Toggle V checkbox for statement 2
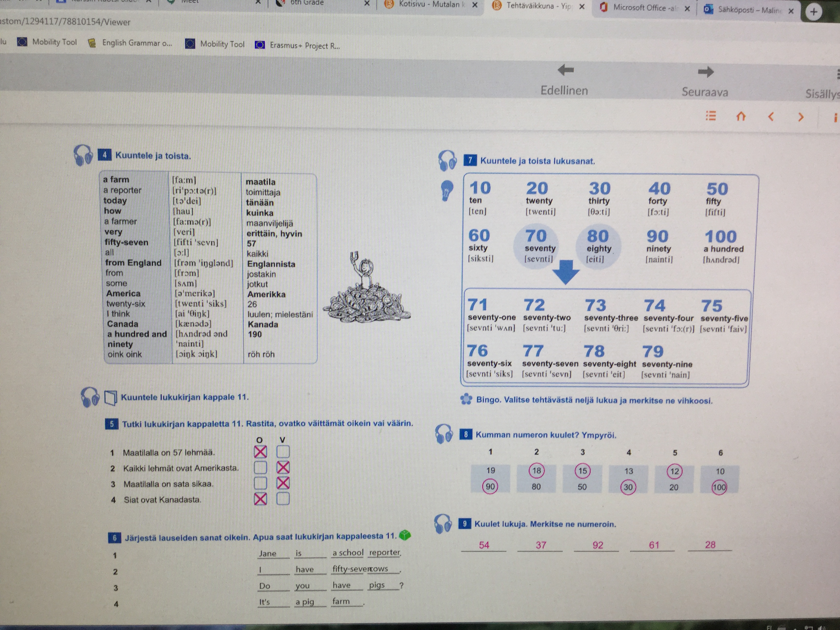 coord(283,467)
